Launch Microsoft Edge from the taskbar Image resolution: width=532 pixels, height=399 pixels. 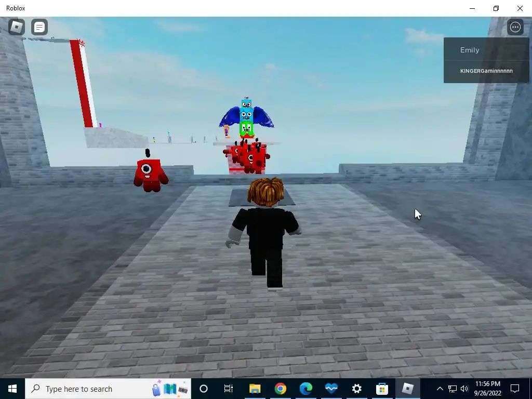tap(305, 389)
